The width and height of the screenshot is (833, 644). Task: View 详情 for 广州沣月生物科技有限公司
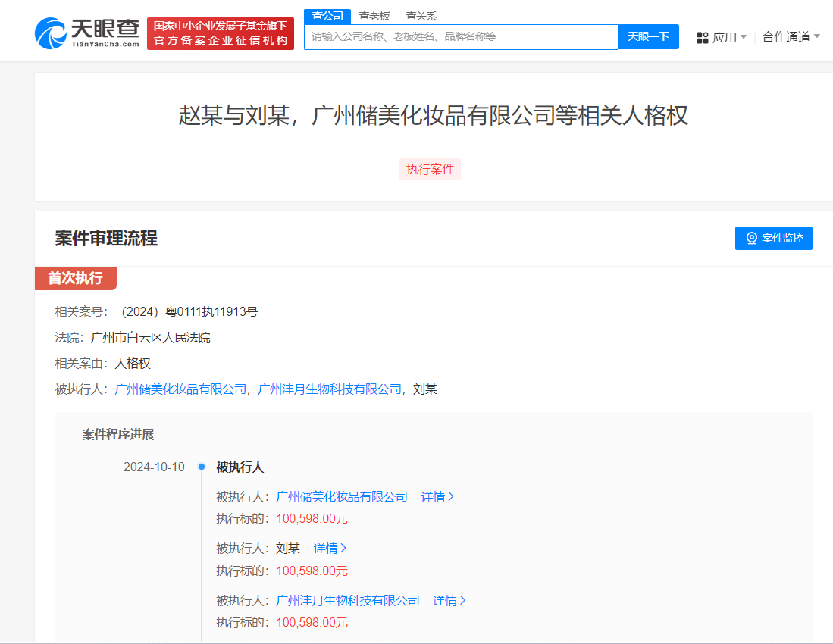(449, 601)
